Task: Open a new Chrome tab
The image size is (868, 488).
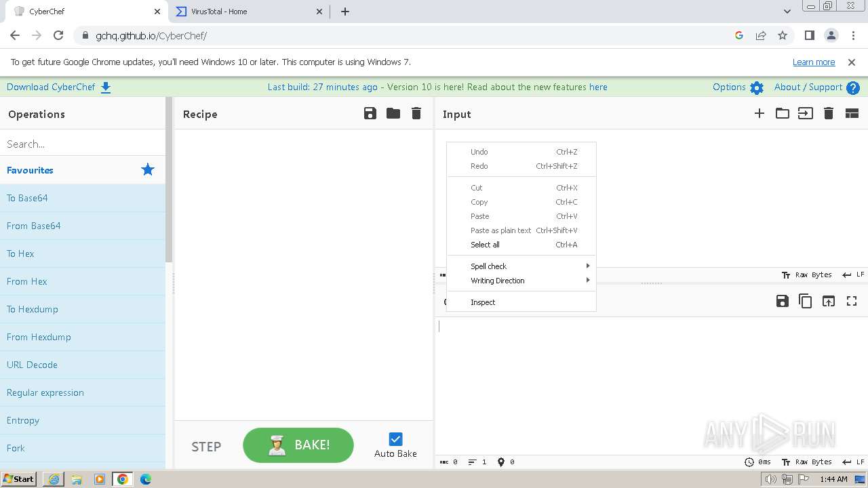Action: tap(345, 12)
